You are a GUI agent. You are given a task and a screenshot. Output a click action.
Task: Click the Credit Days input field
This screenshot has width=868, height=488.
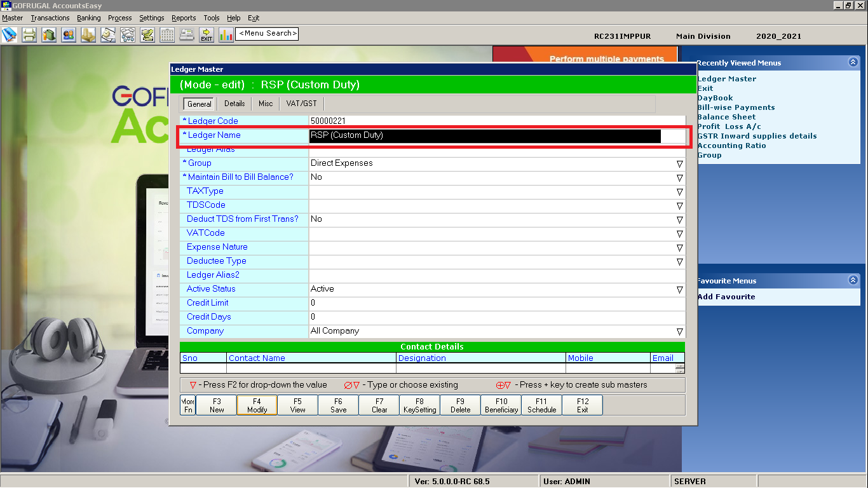click(x=497, y=317)
